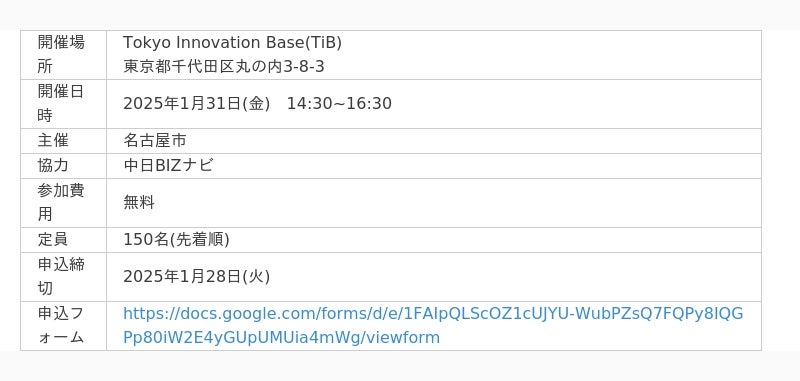Viewport: 800px width, 381px height.
Task: Click the docs.google.com first URL line
Action: click(433, 313)
